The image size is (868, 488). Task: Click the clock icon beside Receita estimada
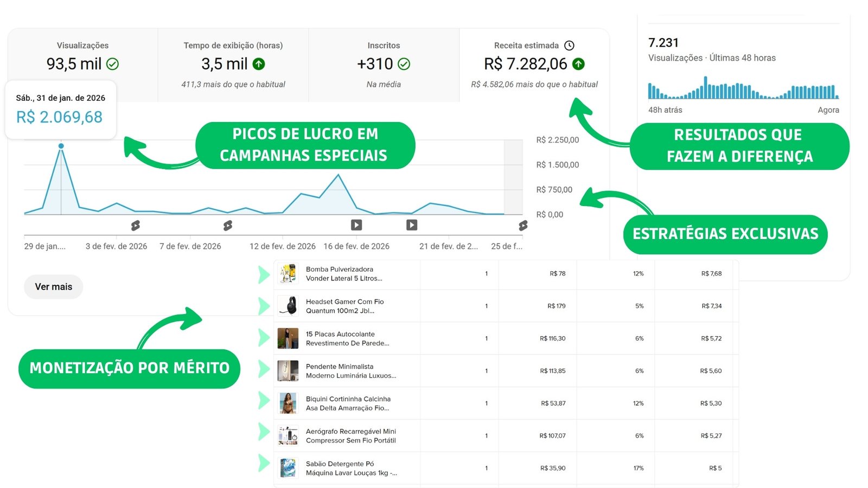569,46
